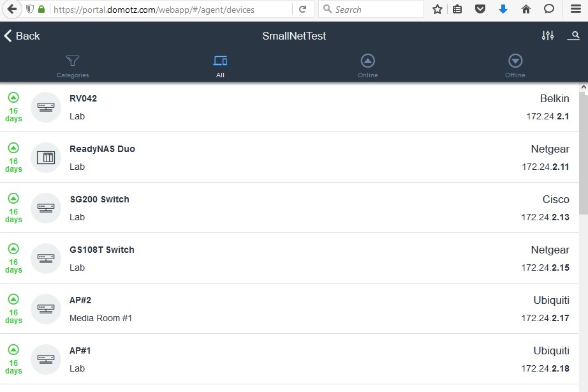
Task: Click Netgear vendor on GS108T Switch row
Action: [550, 250]
